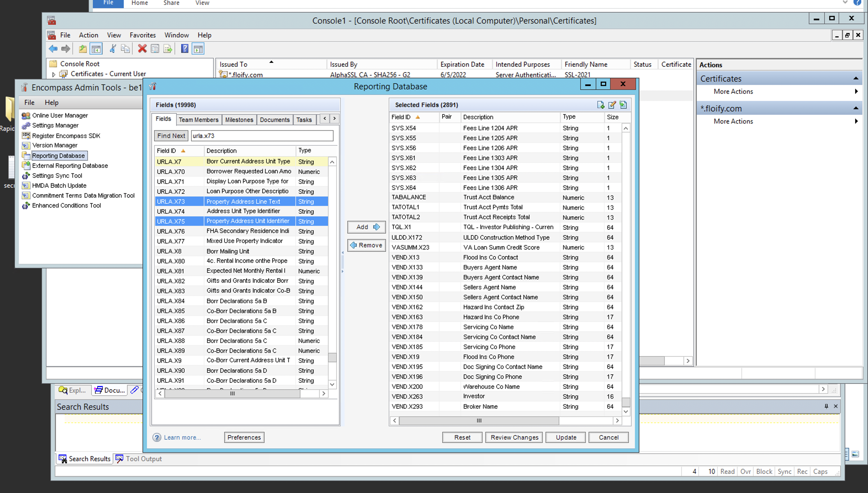868x493 pixels.
Task: Open Help menu in Encompass Admin Tools
Action: click(51, 103)
